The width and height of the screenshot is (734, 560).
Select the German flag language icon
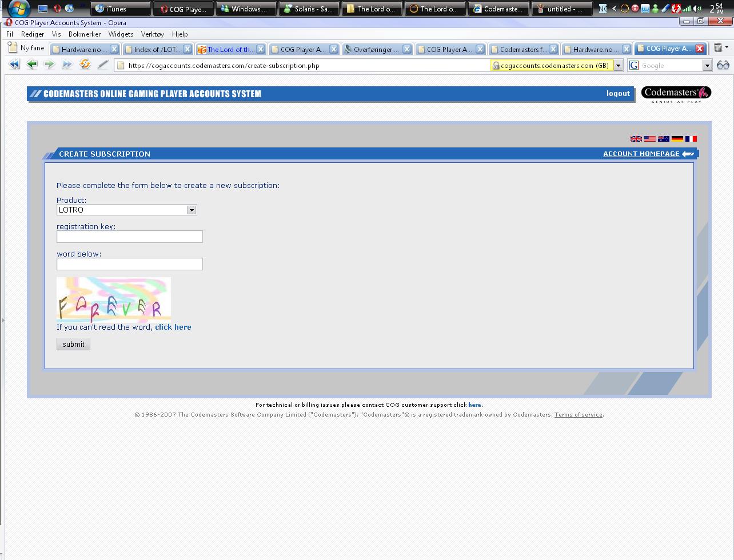677,139
